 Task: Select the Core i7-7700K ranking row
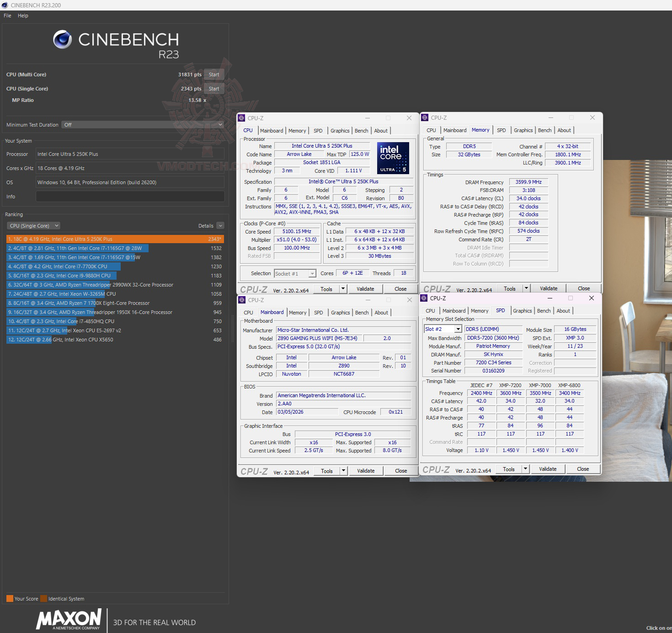coord(115,266)
